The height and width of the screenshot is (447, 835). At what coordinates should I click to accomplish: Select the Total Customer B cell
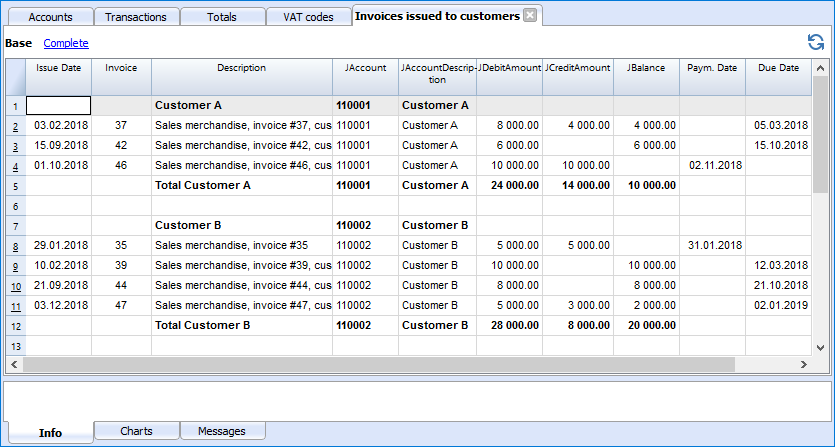242,326
